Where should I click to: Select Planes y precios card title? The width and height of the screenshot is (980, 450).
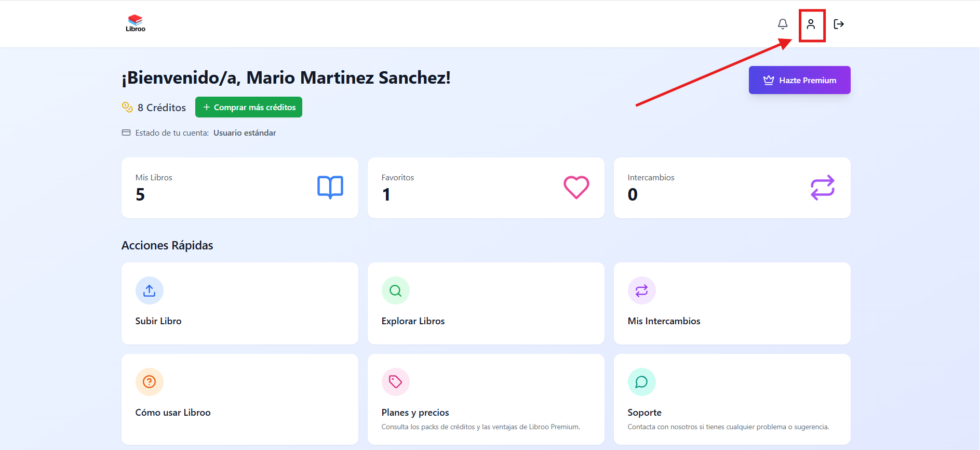pos(415,413)
